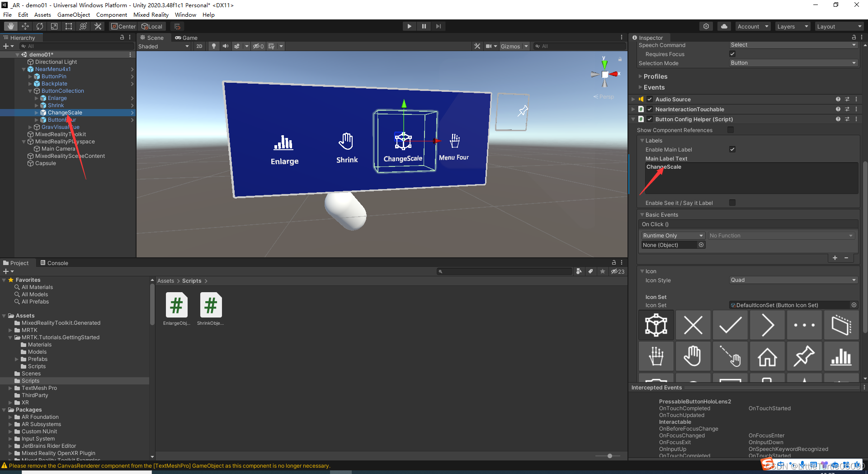
Task: Select the open hand icon in Icon Set
Action: click(x=693, y=357)
